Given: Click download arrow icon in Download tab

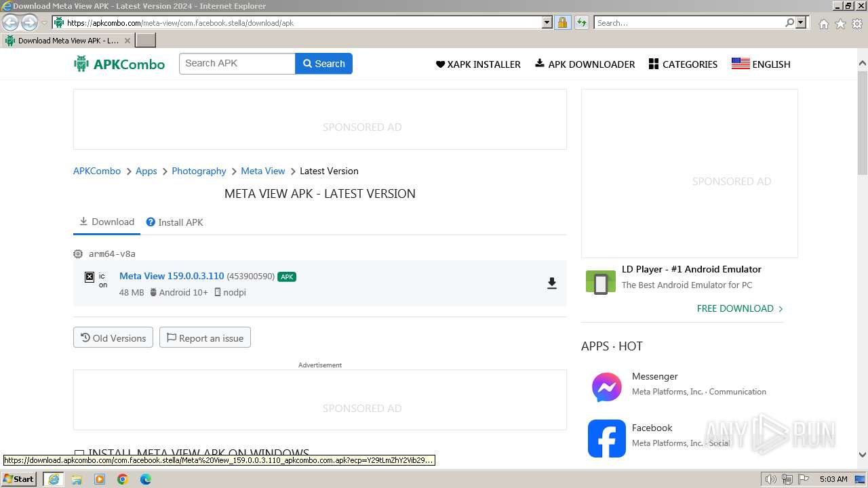Looking at the screenshot, I should click(83, 221).
